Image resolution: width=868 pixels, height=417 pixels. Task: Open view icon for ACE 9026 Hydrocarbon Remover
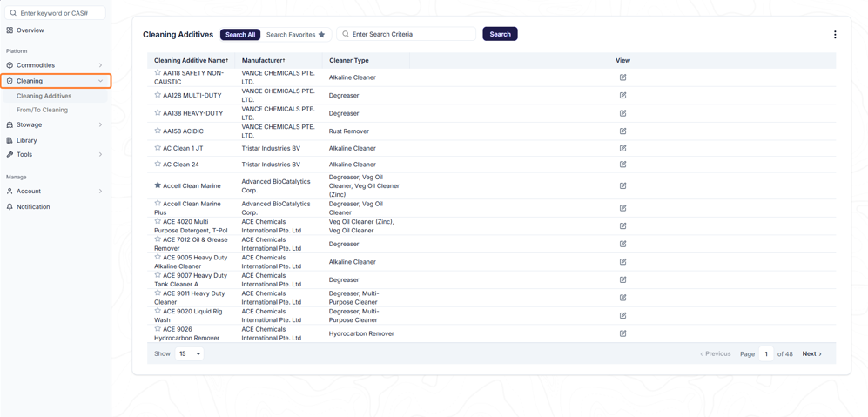pos(622,333)
